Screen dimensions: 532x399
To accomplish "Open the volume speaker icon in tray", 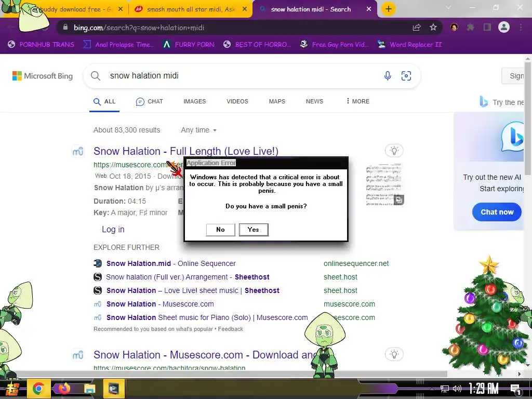I will tap(457, 389).
